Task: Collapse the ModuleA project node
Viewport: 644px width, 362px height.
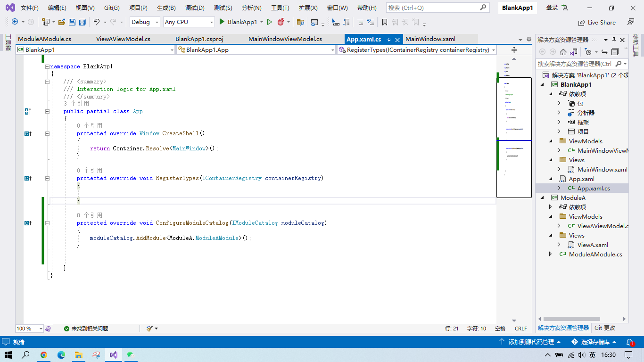Action: 541,197
